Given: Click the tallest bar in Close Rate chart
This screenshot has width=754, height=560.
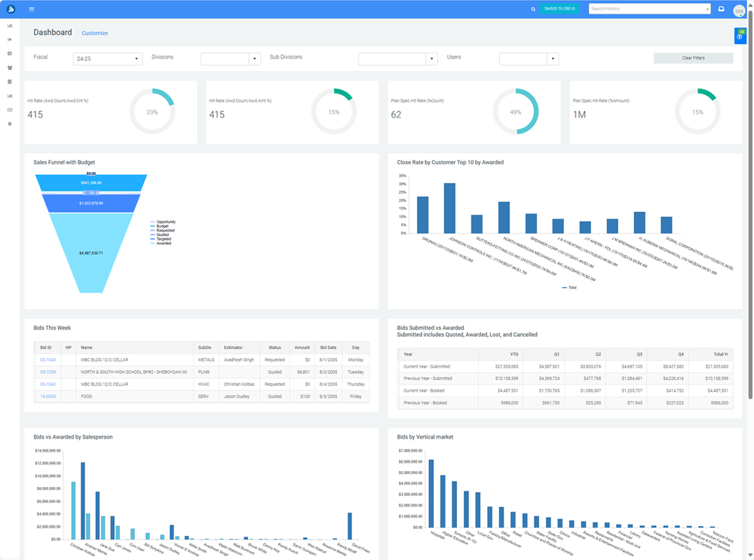Looking at the screenshot, I should pyautogui.click(x=449, y=208).
